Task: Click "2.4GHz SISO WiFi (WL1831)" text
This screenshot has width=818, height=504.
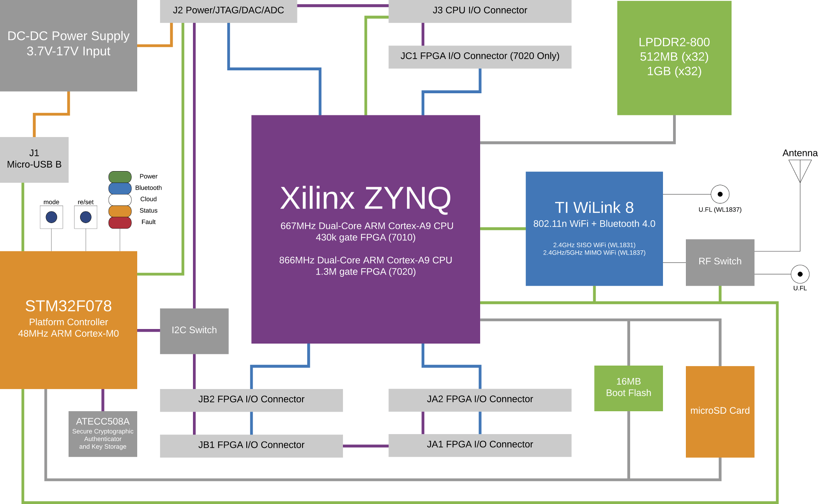Action: tap(594, 245)
